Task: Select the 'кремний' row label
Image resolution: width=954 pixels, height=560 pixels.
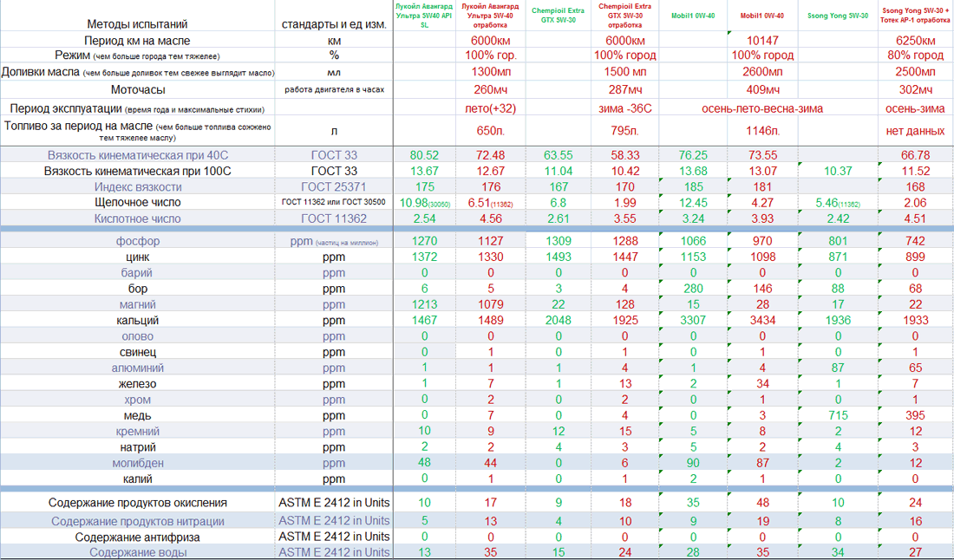Action: (138, 432)
